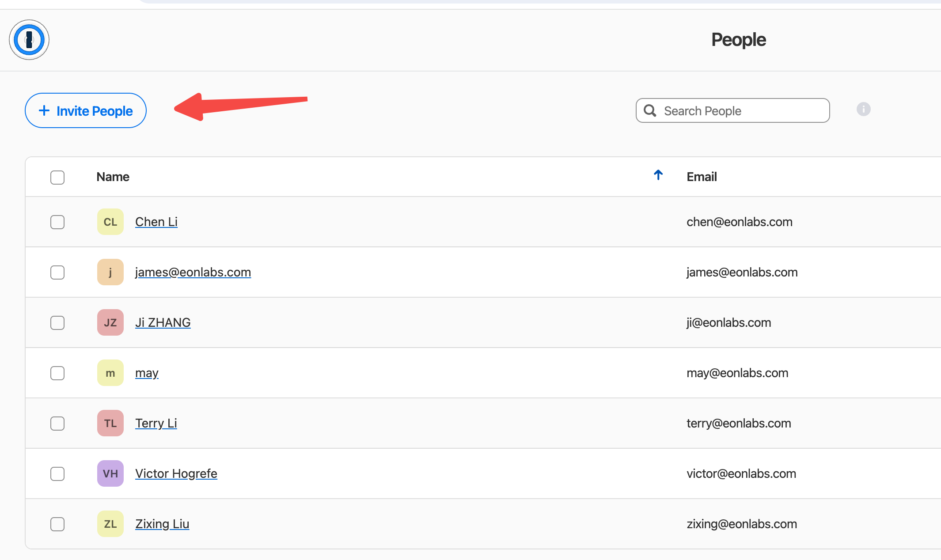Click Chen Li's CL avatar icon
This screenshot has height=560, width=941.
110,222
